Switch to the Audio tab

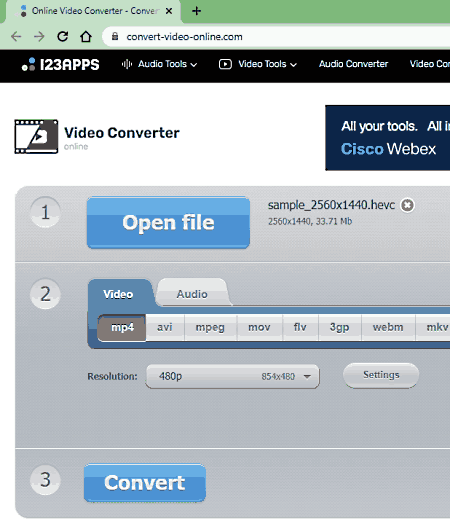pos(192,294)
